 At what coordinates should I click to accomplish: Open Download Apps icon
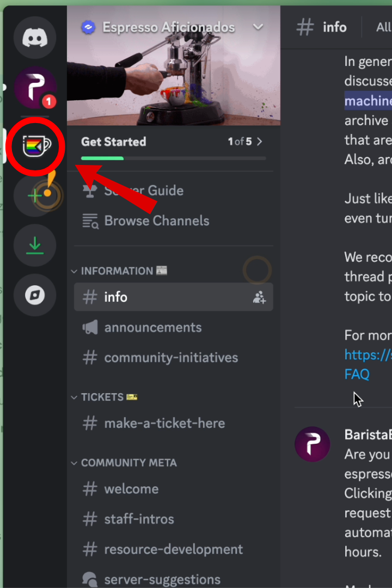[35, 245]
